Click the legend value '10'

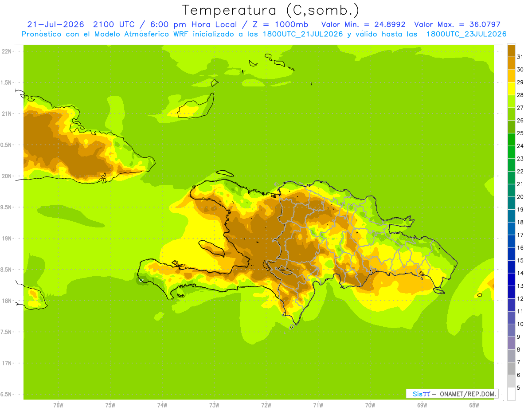(520, 324)
